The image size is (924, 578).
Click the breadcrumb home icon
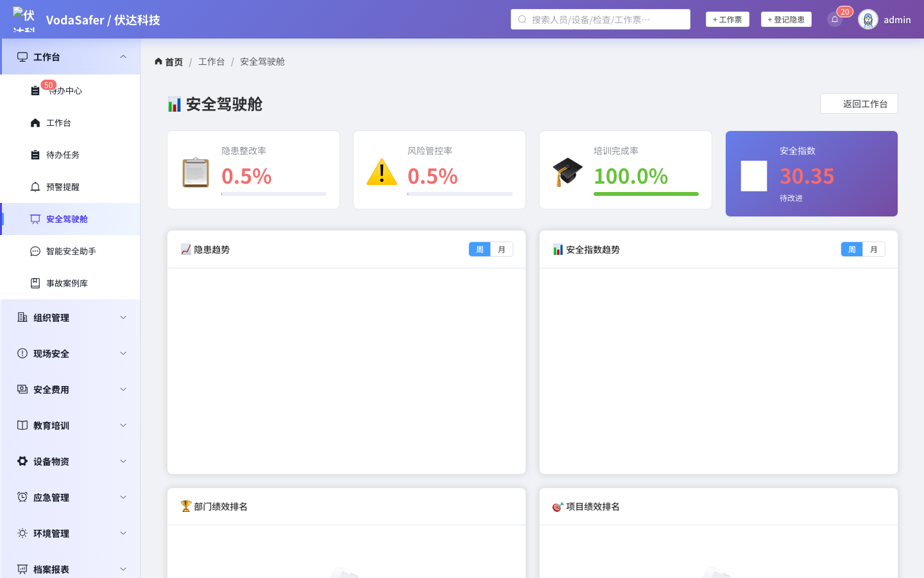pyautogui.click(x=158, y=62)
